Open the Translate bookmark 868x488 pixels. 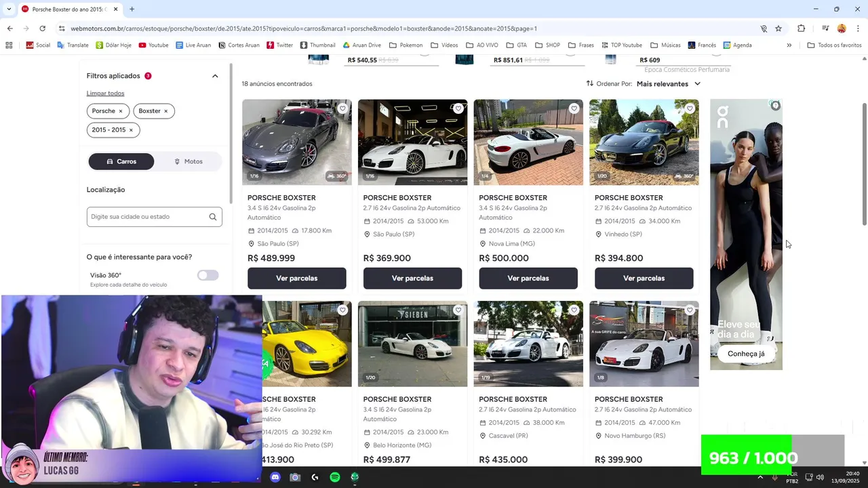[73, 45]
